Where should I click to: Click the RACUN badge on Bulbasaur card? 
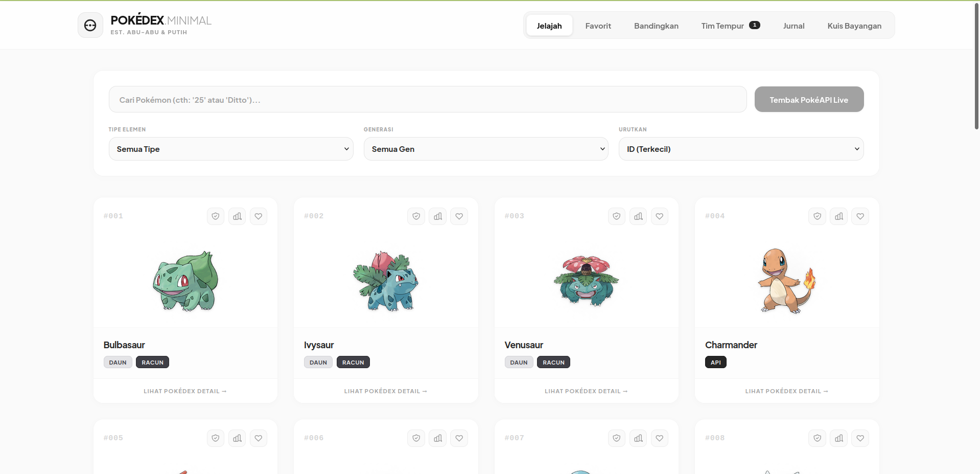[152, 363]
